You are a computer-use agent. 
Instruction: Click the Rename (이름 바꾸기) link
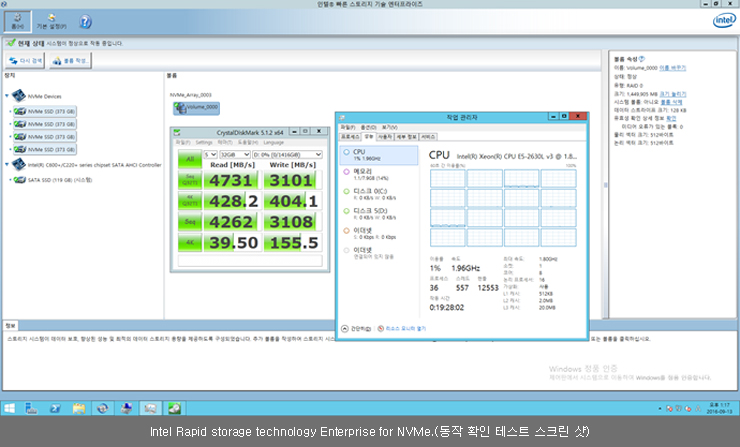coord(673,68)
